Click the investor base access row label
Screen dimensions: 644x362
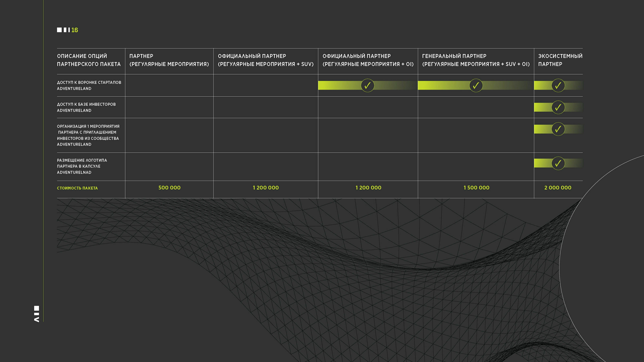(x=86, y=107)
